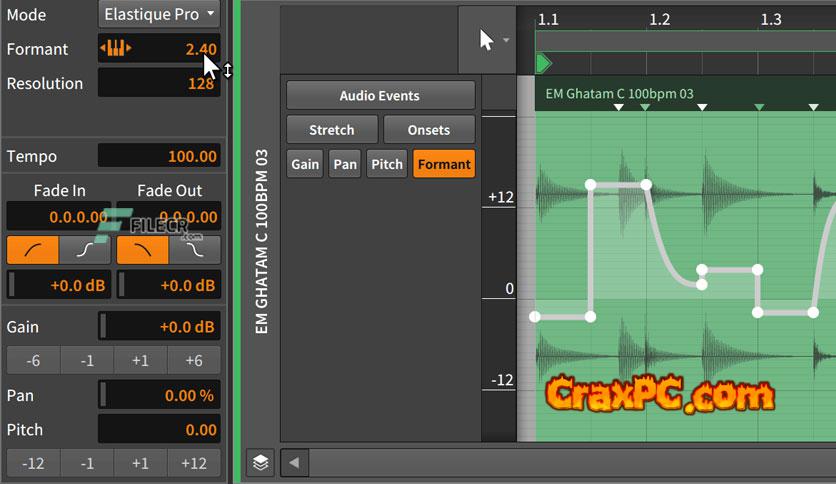Image resolution: width=836 pixels, height=484 pixels.
Task: Open the tool selection dropdown arrow
Action: [x=507, y=40]
